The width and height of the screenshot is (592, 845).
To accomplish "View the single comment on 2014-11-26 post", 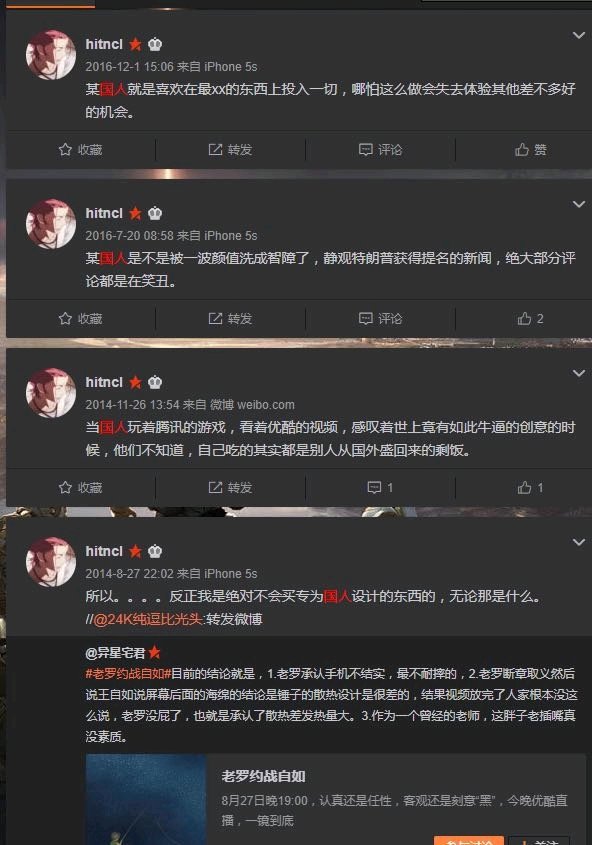I will click(x=380, y=488).
